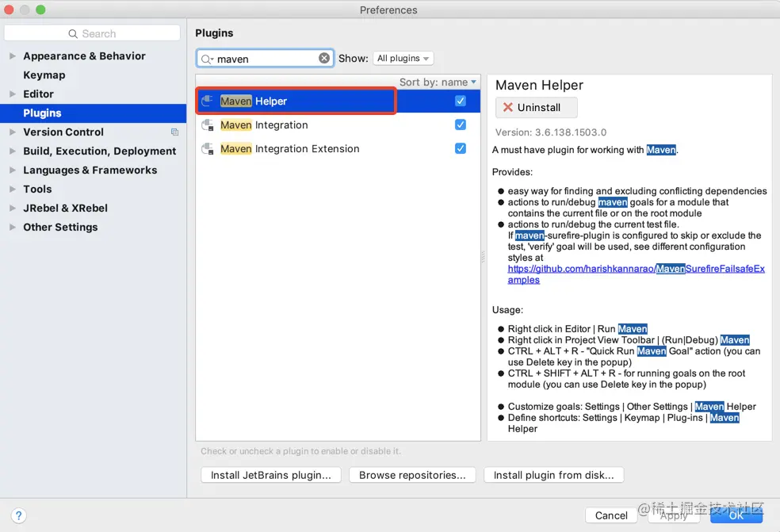Screen dimensions: 780x532
Task: Select Plugins in settings sidebar
Action: click(93, 113)
